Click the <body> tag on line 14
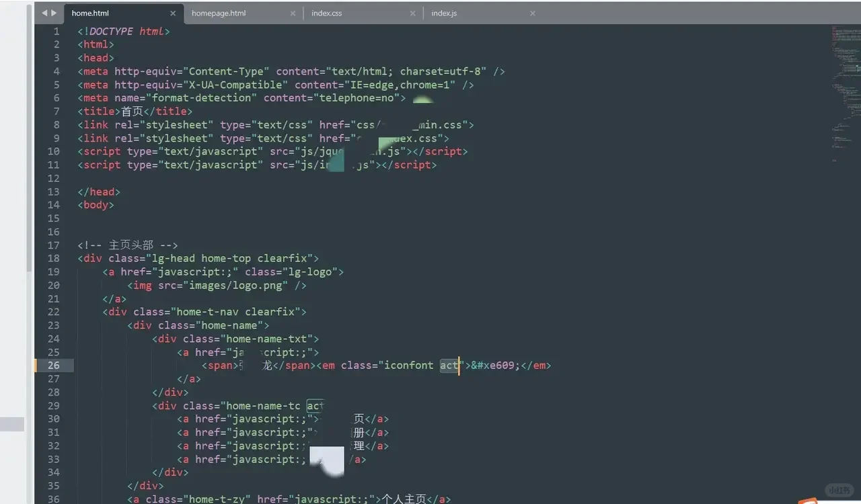Image resolution: width=861 pixels, height=504 pixels. coord(96,205)
